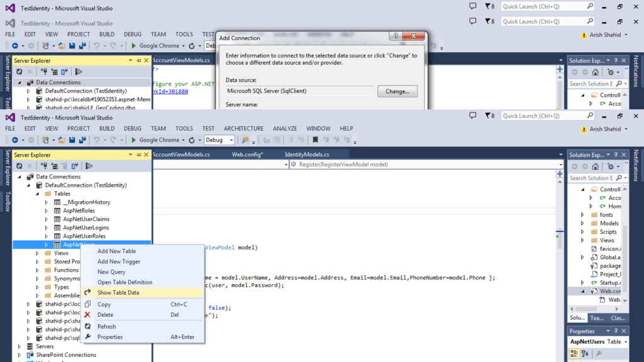Click the Undo arrow in the bottom window toolbar
Image resolution: width=644 pixels, height=362 pixels.
96,140
